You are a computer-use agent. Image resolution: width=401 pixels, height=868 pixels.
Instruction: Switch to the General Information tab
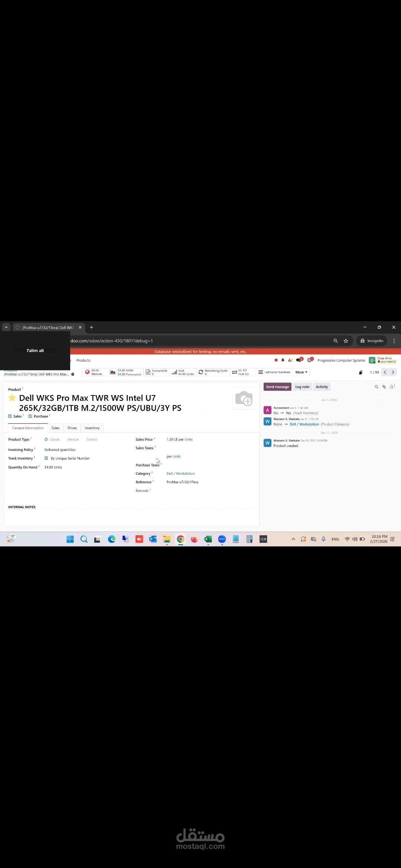28,428
